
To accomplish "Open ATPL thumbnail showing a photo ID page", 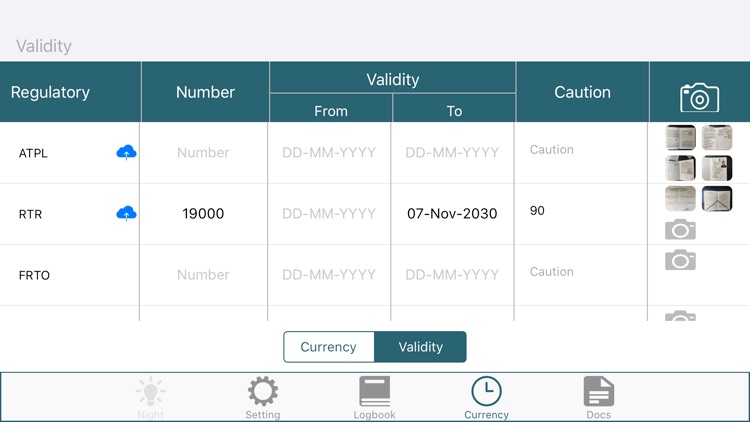I will pyautogui.click(x=717, y=168).
